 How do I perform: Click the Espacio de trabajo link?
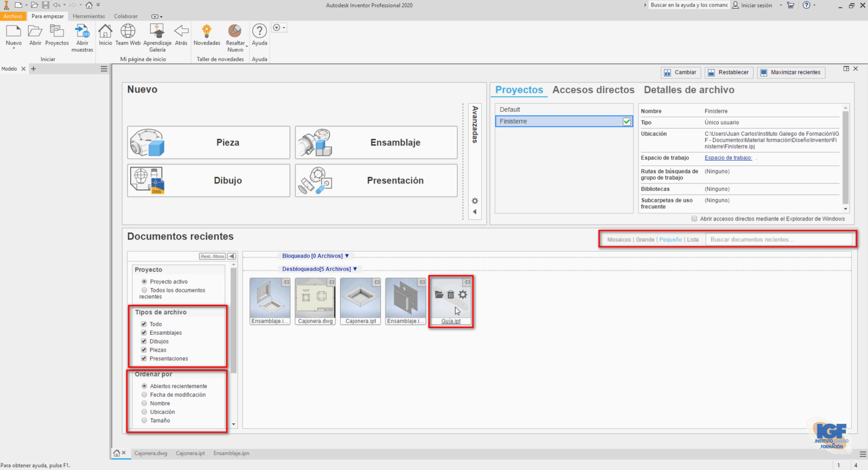[x=728, y=158]
